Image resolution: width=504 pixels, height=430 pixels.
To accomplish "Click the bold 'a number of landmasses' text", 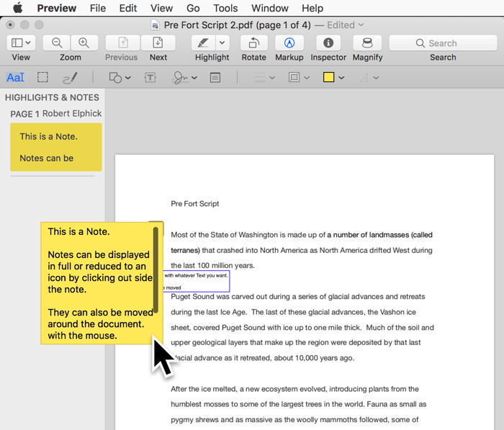I will (368, 235).
